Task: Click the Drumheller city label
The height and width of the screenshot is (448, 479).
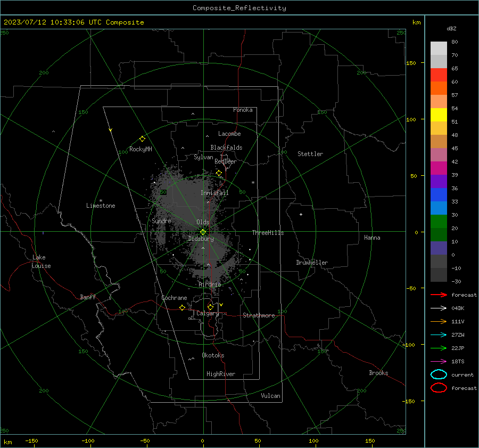Action: [312, 263]
